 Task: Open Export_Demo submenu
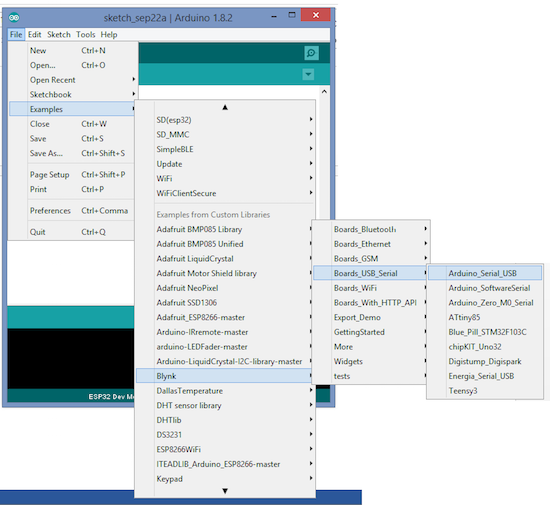coord(370,317)
